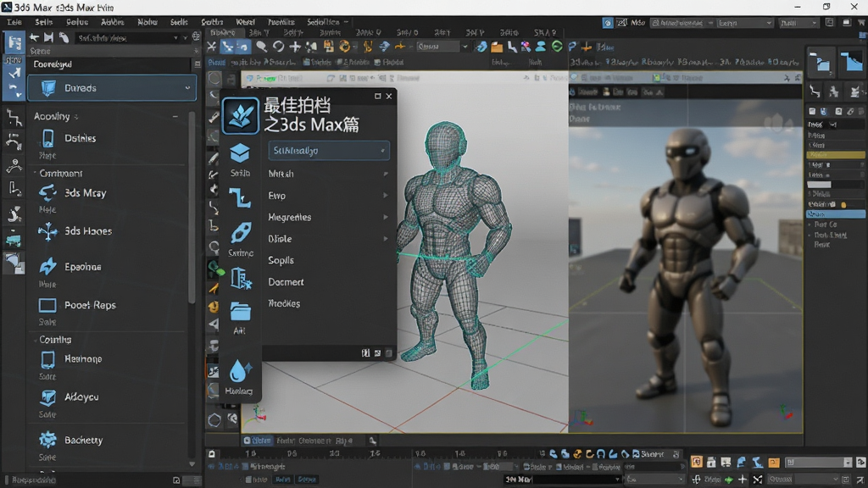Click the teal person icon in toolbar
This screenshot has width=868, height=488.
tap(541, 47)
